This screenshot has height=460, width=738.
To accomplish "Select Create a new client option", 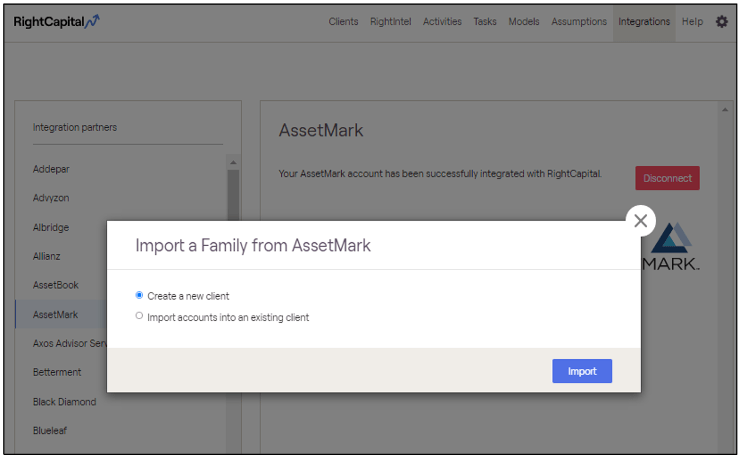I will coord(139,296).
